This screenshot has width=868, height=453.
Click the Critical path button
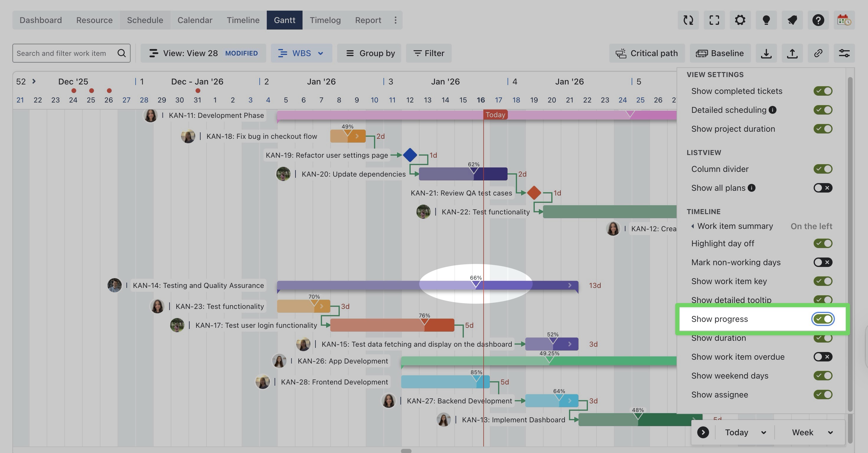coord(647,53)
